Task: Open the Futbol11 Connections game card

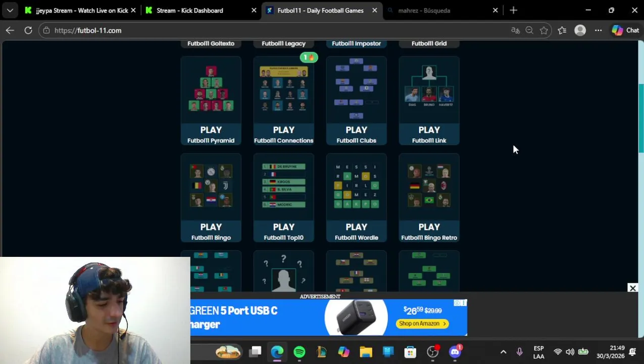Action: tap(283, 101)
